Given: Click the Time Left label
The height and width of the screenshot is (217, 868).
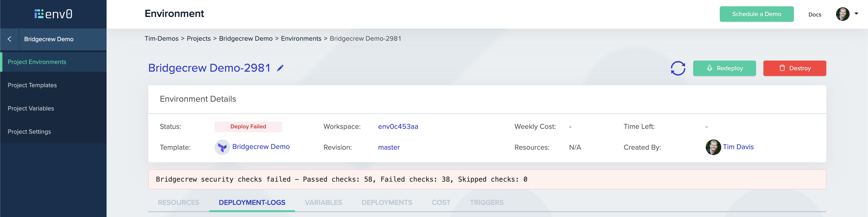Looking at the screenshot, I should click(x=639, y=127).
